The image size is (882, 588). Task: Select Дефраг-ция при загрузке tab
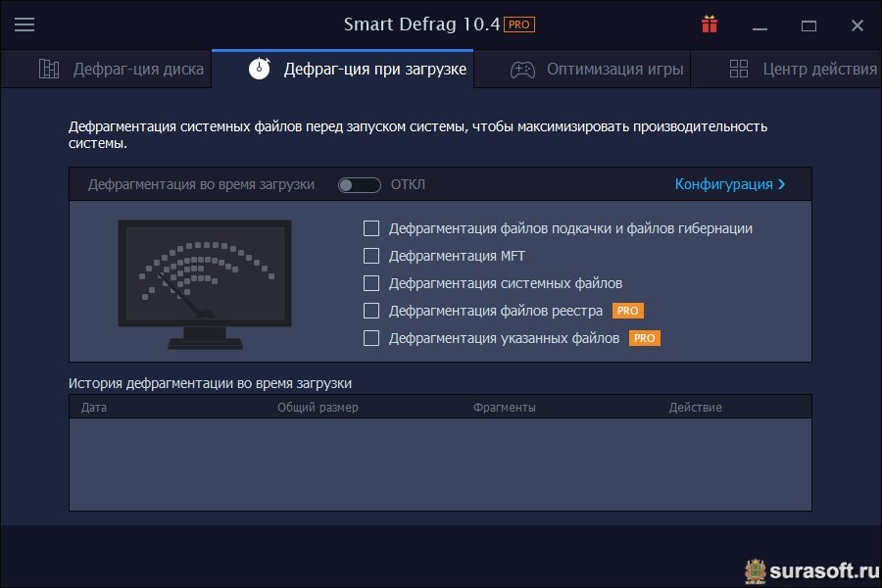(343, 69)
